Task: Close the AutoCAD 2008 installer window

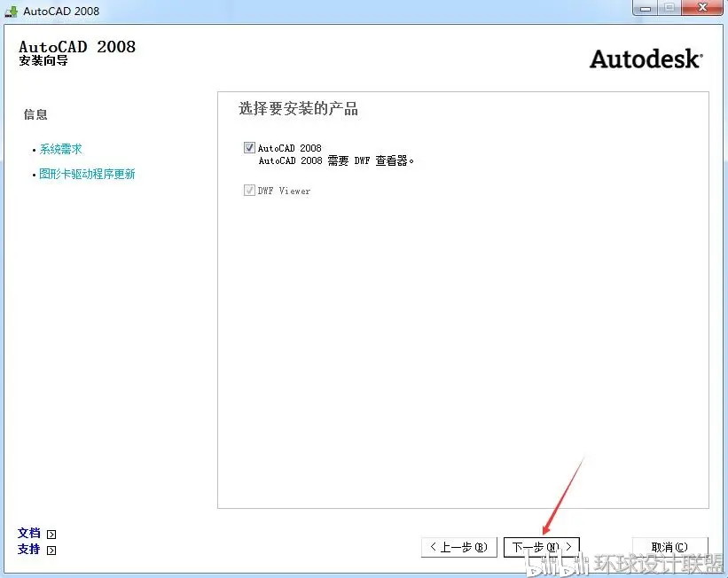Action: point(702,8)
